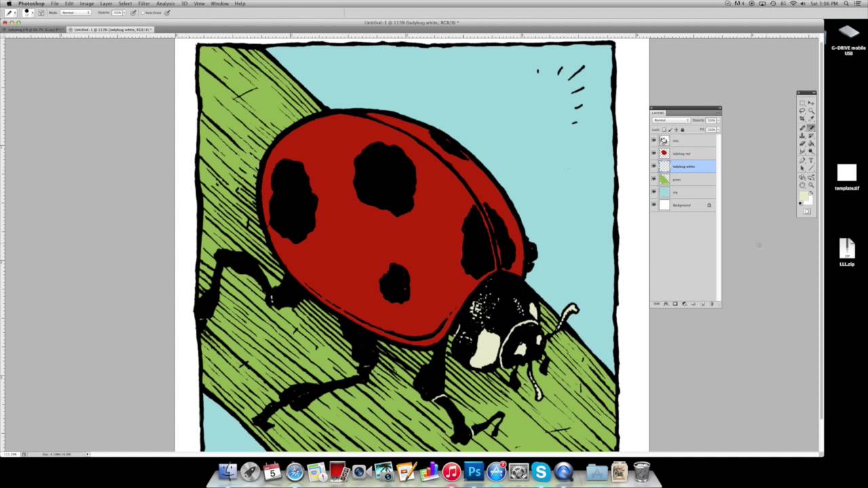Viewport: 868px width, 488px height.
Task: Select the sky layer
Action: click(x=684, y=192)
